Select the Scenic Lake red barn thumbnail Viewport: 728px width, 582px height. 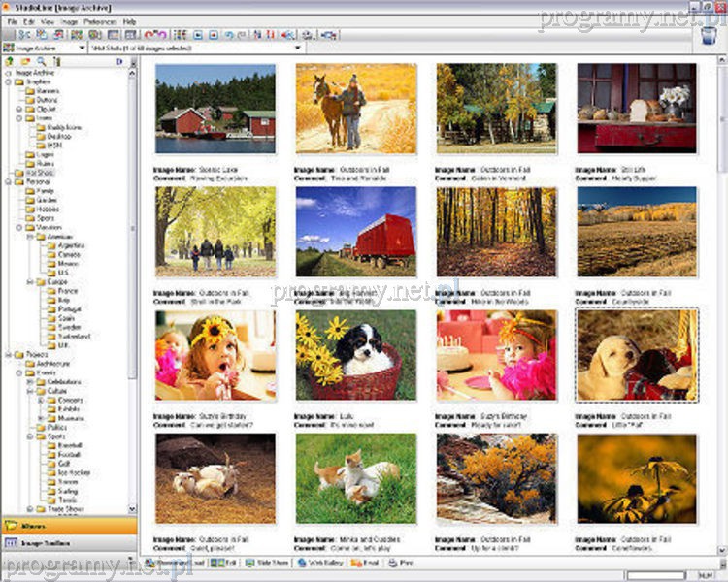click(x=215, y=107)
